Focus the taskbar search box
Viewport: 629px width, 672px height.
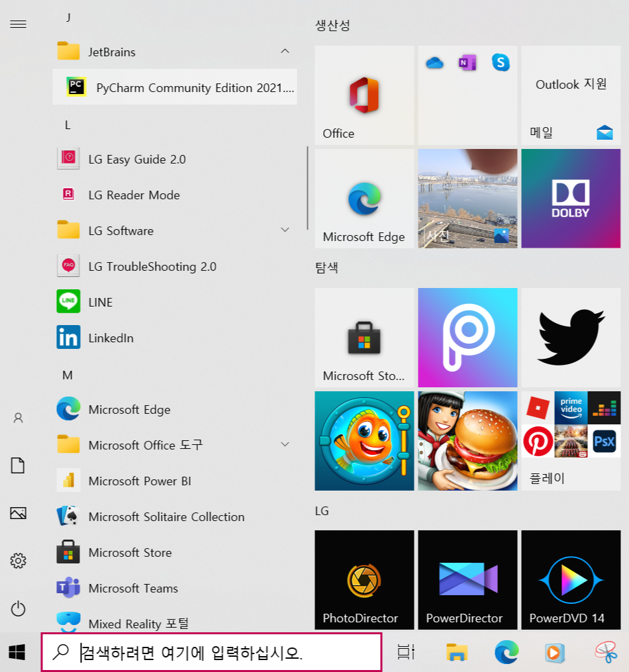[211, 652]
